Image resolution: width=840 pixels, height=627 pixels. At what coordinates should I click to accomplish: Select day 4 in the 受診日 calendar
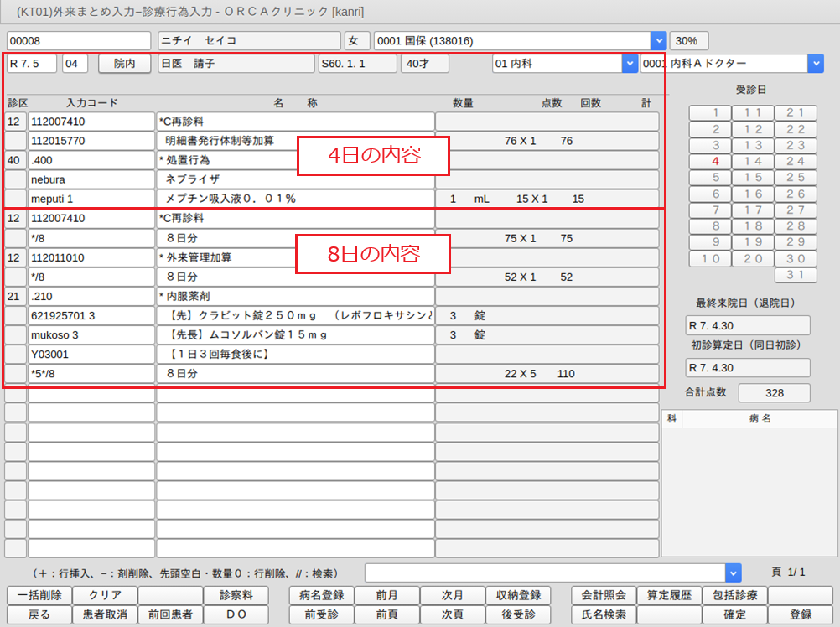coord(714,161)
